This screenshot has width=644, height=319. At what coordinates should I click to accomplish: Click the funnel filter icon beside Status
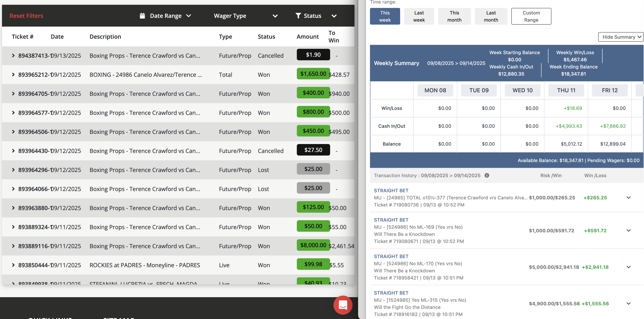[298, 16]
